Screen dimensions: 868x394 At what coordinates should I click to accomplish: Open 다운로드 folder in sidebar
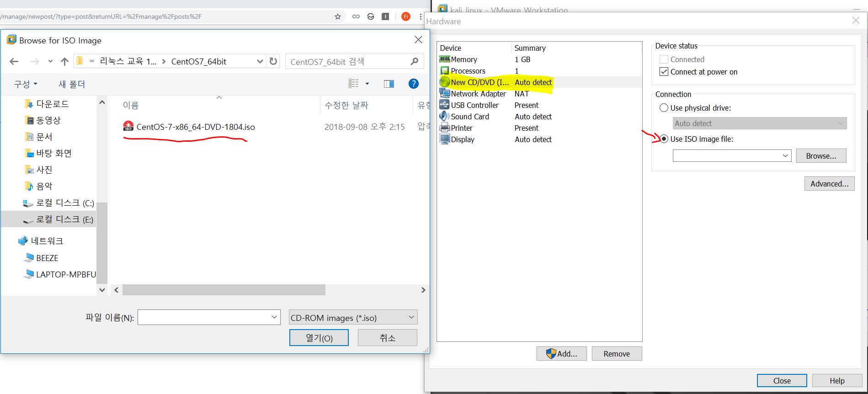[x=47, y=104]
